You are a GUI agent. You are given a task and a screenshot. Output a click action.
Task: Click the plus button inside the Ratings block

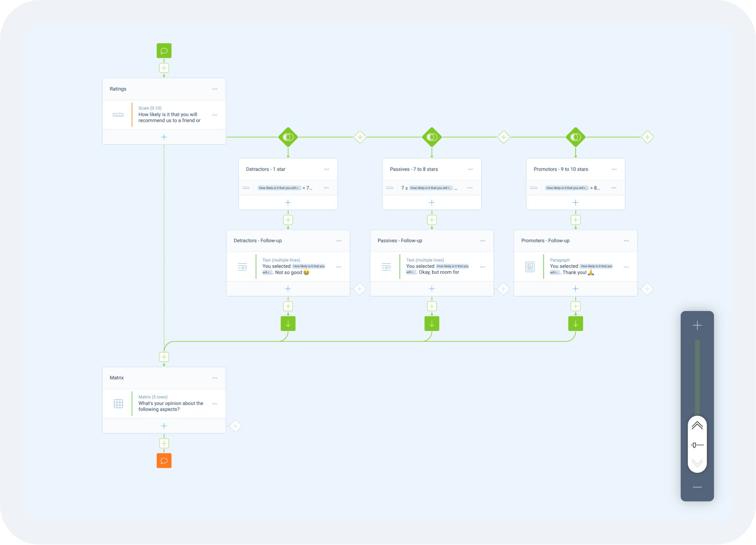tap(164, 137)
